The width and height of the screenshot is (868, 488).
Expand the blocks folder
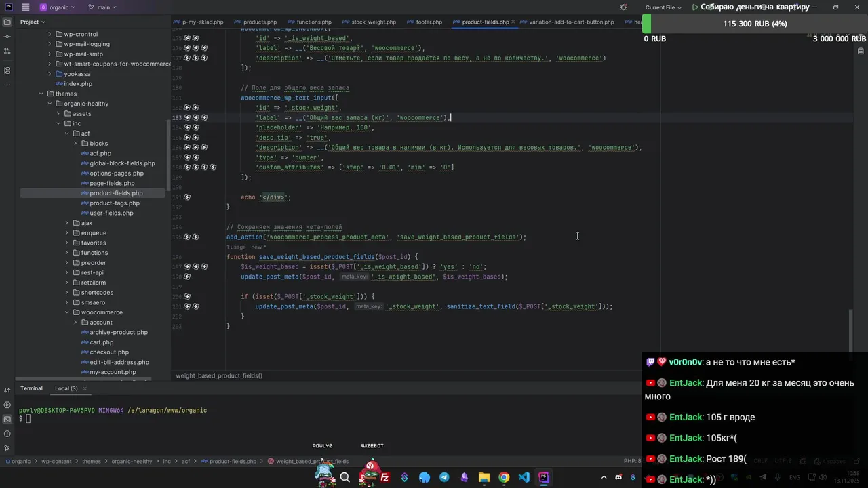(75, 144)
